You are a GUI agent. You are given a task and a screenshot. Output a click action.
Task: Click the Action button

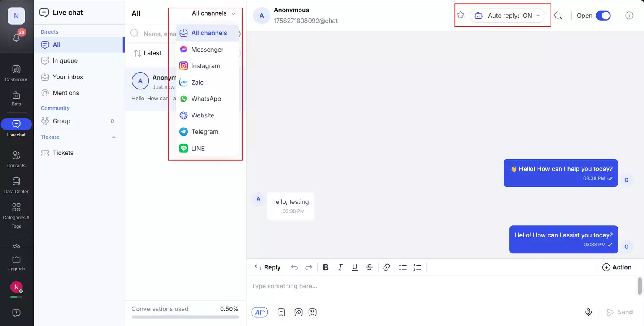coord(617,267)
